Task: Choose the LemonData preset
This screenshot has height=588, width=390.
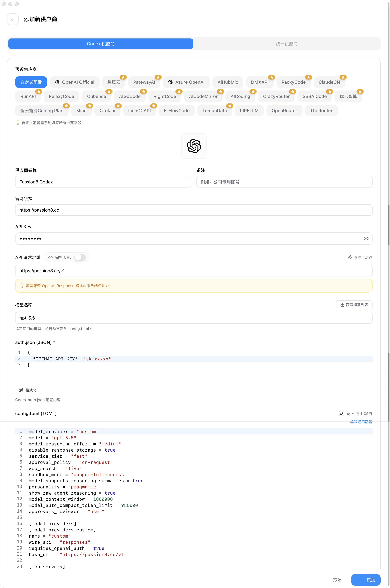Action: (x=215, y=110)
